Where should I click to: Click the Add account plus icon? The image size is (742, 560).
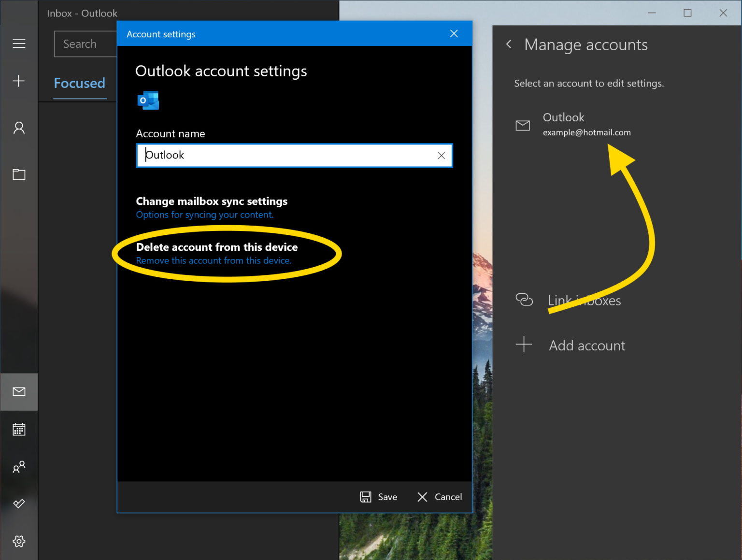(524, 345)
